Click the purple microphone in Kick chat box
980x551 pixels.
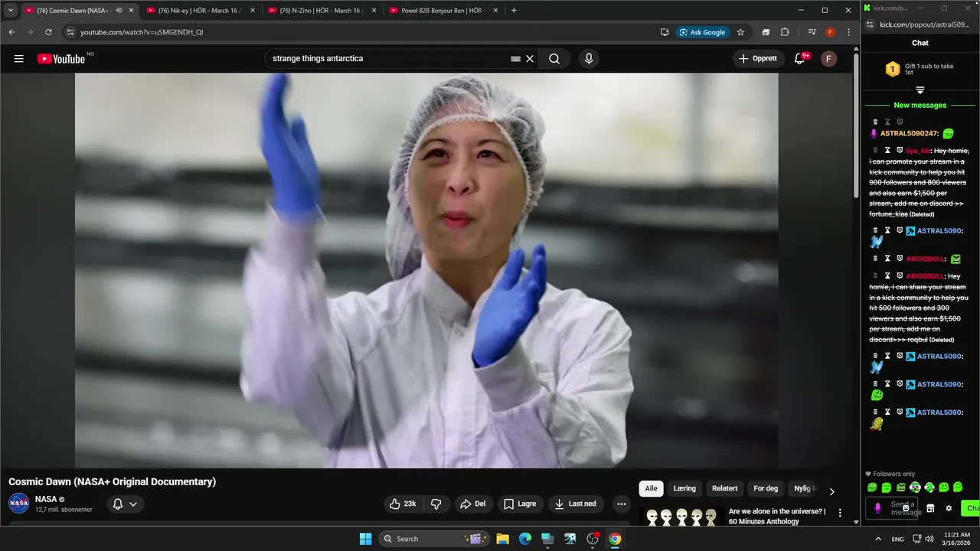[877, 508]
